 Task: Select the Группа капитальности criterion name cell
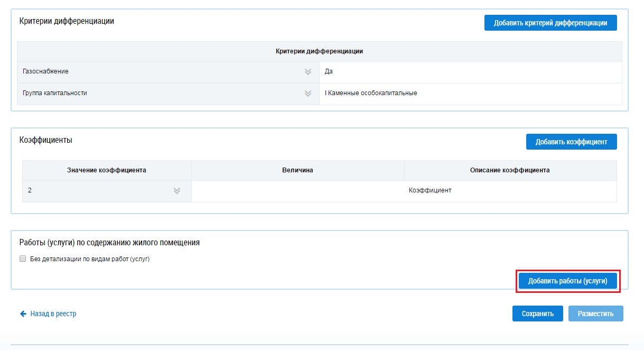(158, 94)
